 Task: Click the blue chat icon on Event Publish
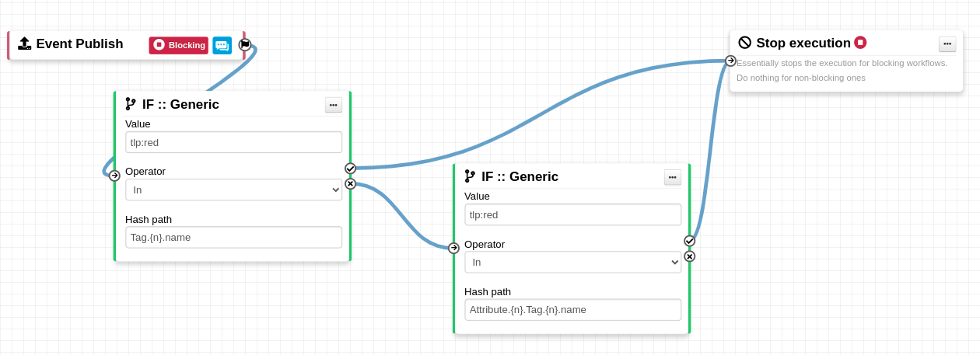tap(222, 45)
